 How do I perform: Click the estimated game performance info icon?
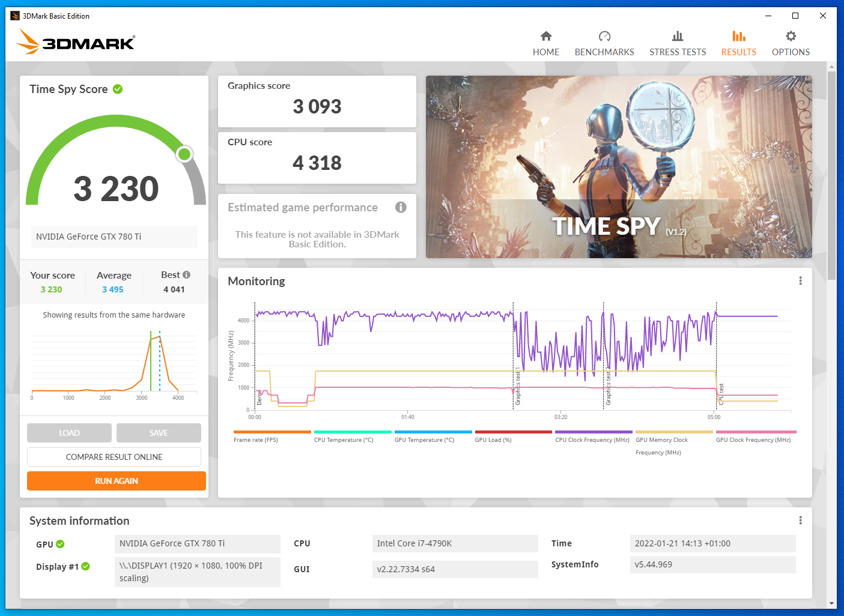401,207
